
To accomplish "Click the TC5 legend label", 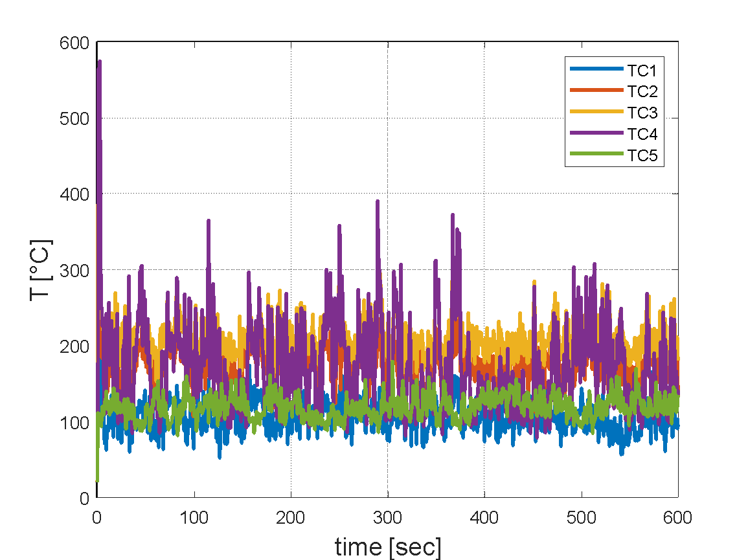I will tap(642, 155).
